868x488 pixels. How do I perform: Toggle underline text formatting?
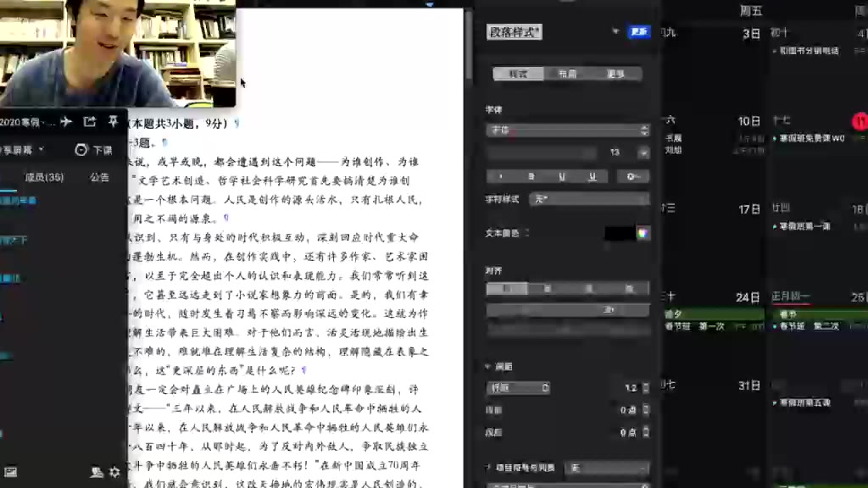coord(561,176)
